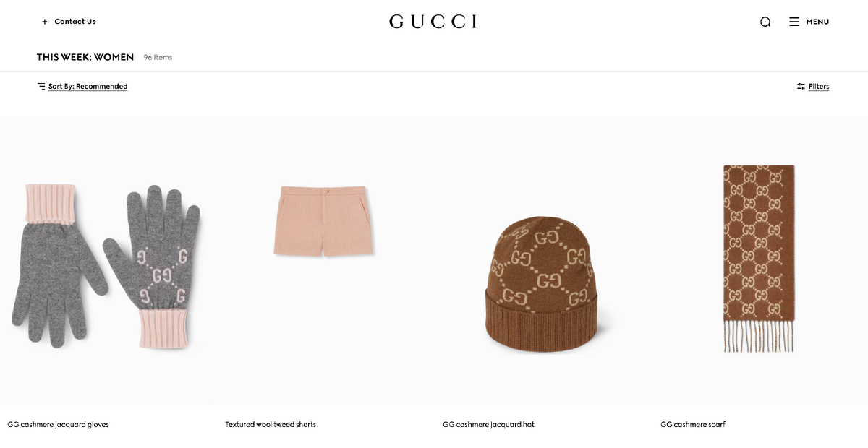This screenshot has height=448, width=868.
Task: Click the 96 Items count label
Action: (x=158, y=57)
